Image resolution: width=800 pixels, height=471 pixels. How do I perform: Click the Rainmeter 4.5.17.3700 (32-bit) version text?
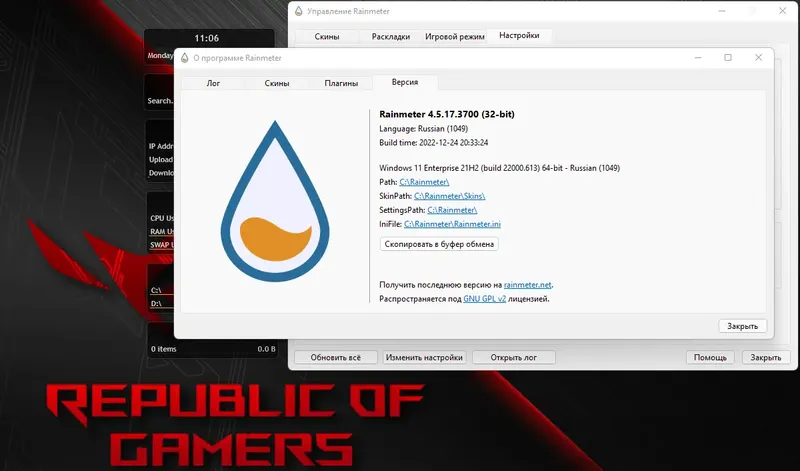pos(447,114)
